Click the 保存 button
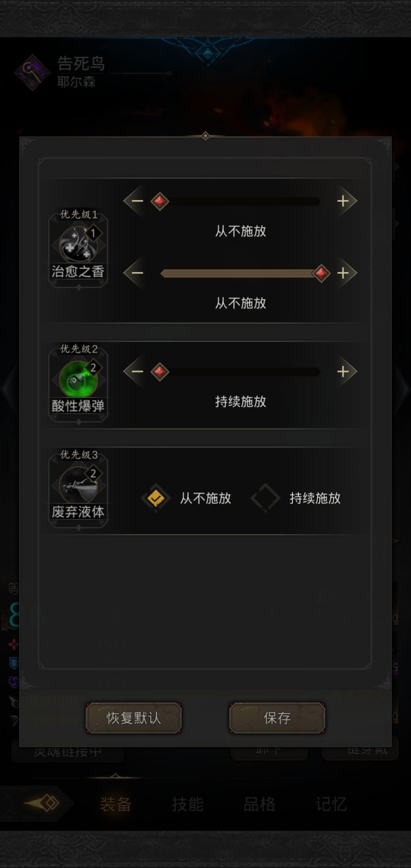This screenshot has width=411, height=868. tap(277, 718)
